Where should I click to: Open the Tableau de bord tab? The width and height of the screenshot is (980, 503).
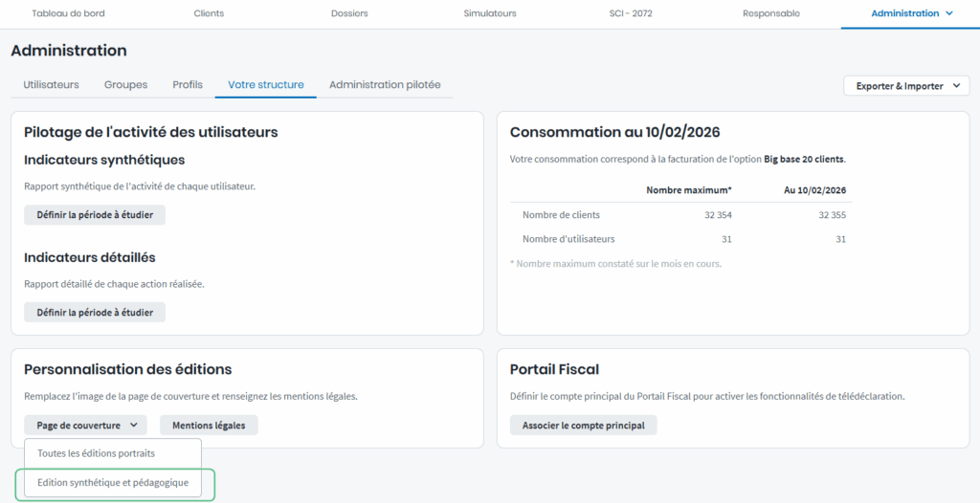click(x=70, y=13)
